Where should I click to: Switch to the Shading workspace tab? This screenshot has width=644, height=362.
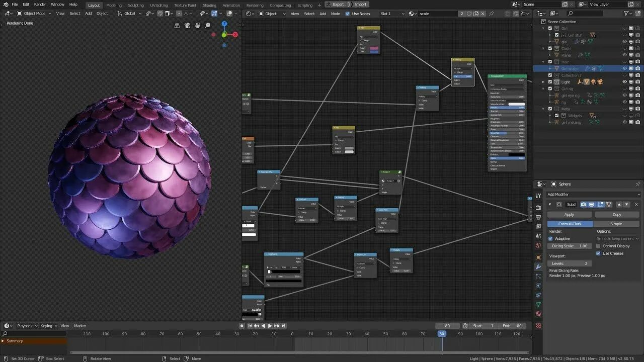209,5
